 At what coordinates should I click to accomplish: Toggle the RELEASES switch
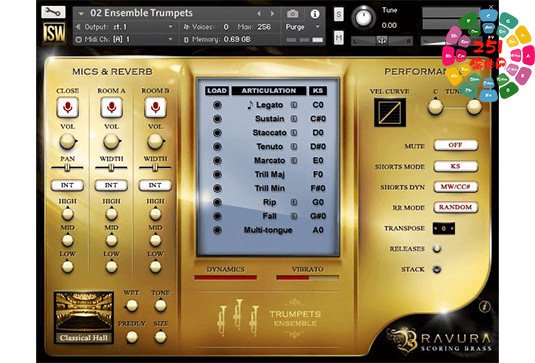click(437, 249)
